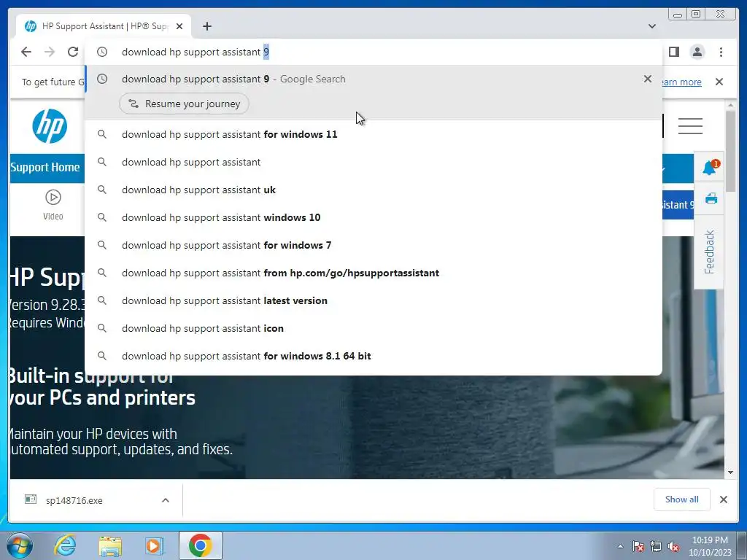Viewport: 747px width, 560px height.
Task: Open the notifications bell icon
Action: (x=709, y=168)
